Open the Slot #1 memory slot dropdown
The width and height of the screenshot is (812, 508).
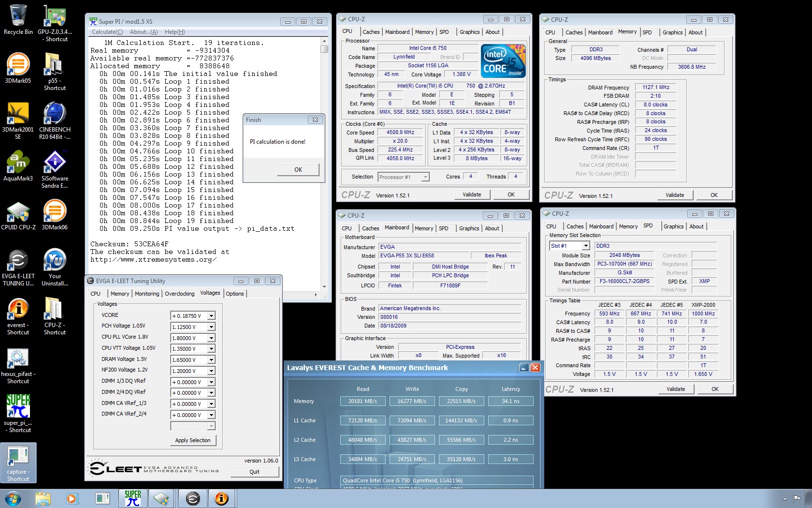click(586, 246)
